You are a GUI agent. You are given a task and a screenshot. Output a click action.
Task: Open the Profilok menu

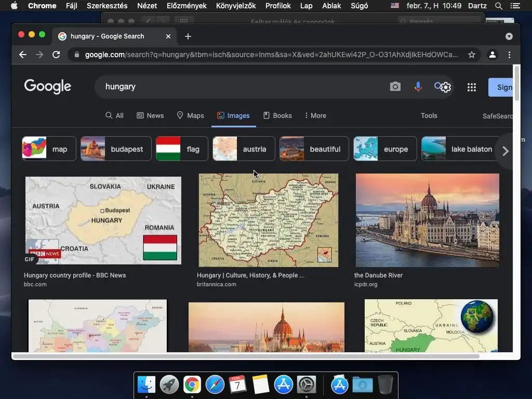(x=278, y=6)
